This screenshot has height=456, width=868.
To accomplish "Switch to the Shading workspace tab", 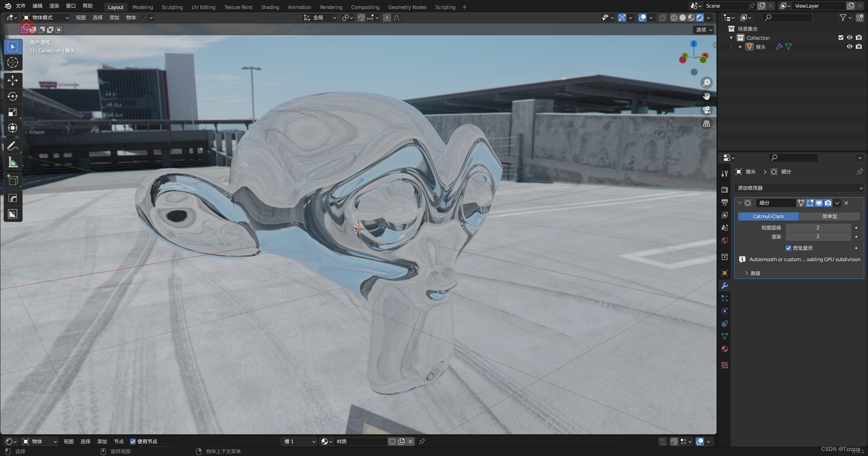I will (x=269, y=7).
